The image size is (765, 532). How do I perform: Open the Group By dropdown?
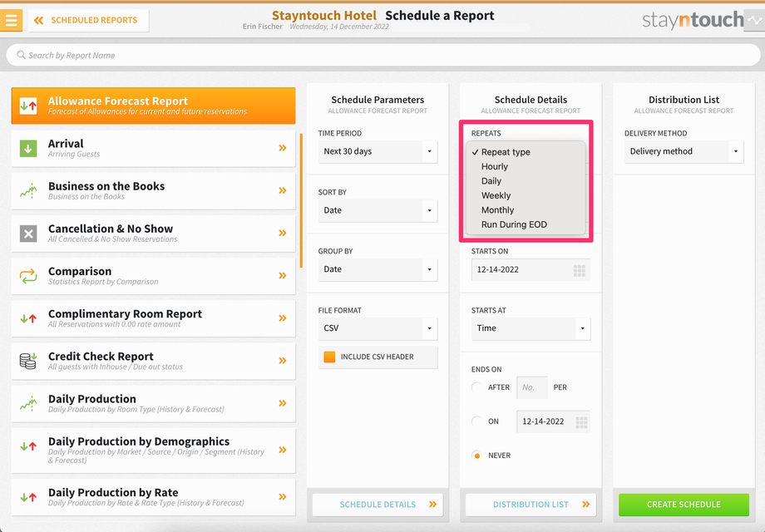(x=378, y=269)
